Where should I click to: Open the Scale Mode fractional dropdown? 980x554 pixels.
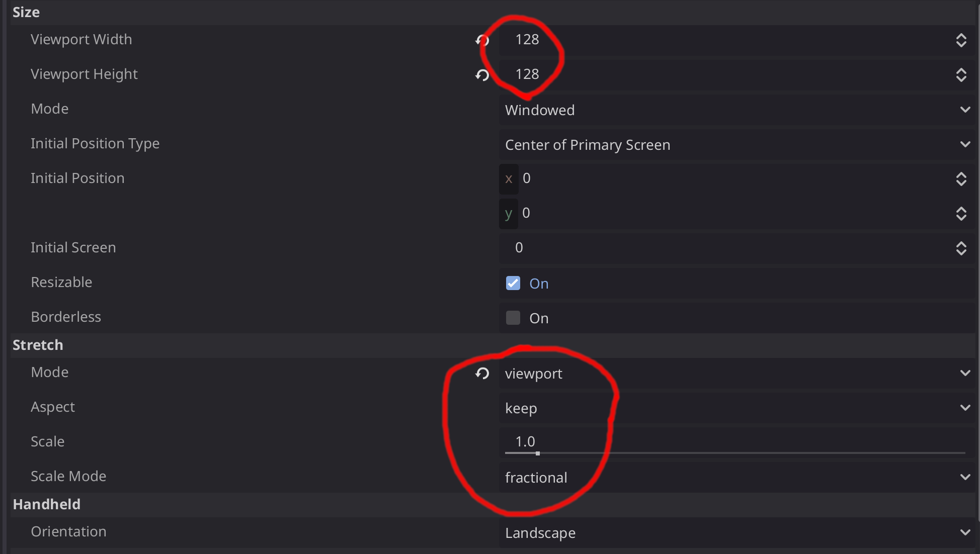pyautogui.click(x=734, y=478)
